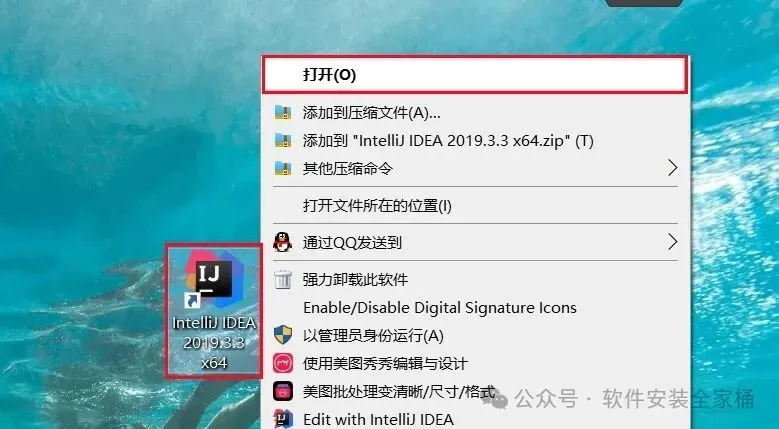Click the pink 美图秀秀 editor icon
Screen dimensions: 779x429
tap(283, 363)
